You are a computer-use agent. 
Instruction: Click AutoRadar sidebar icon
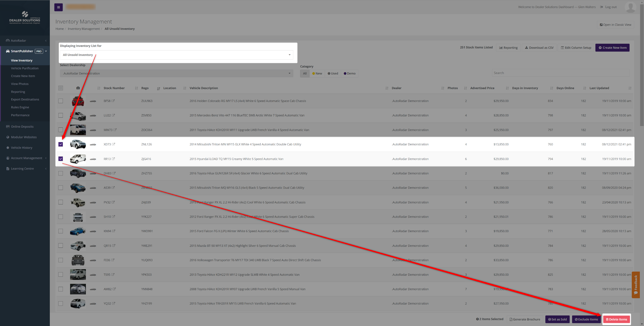(8, 41)
